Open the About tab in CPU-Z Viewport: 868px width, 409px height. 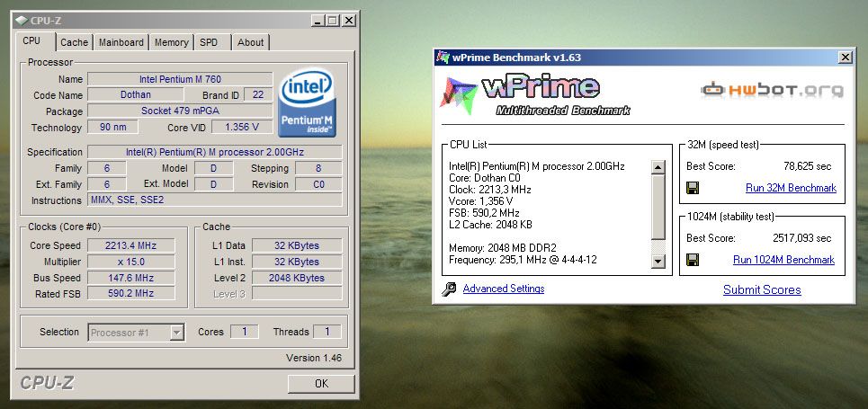tap(250, 42)
